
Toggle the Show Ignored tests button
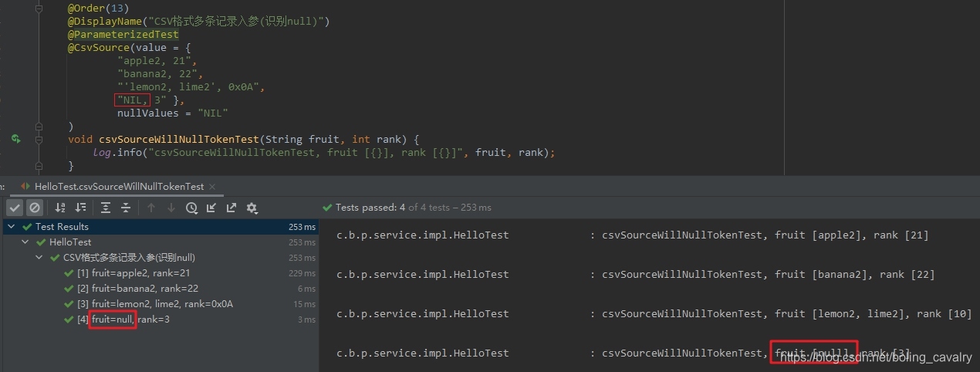pyautogui.click(x=35, y=208)
